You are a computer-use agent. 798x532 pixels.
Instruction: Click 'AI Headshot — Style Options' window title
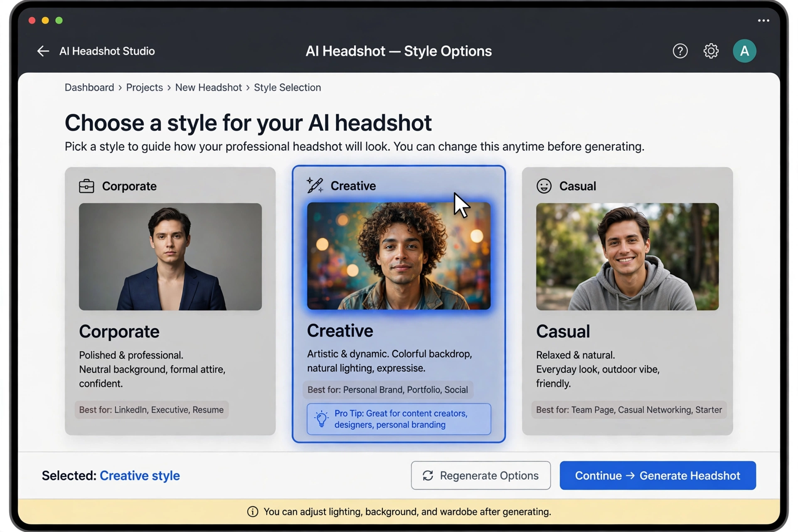[x=399, y=51]
